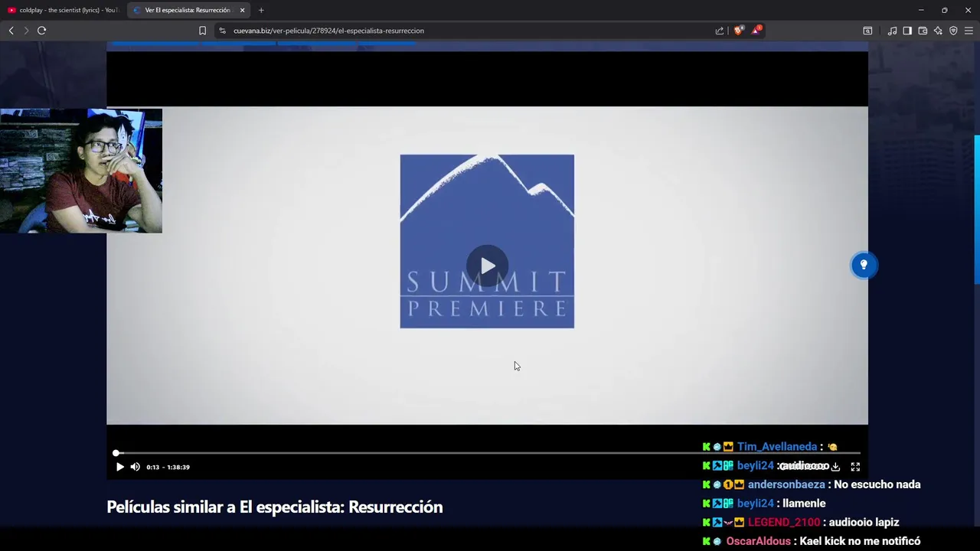Viewport: 980px width, 551px height.
Task: Click the 0:13 - 1:38:39 time display
Action: 168,467
